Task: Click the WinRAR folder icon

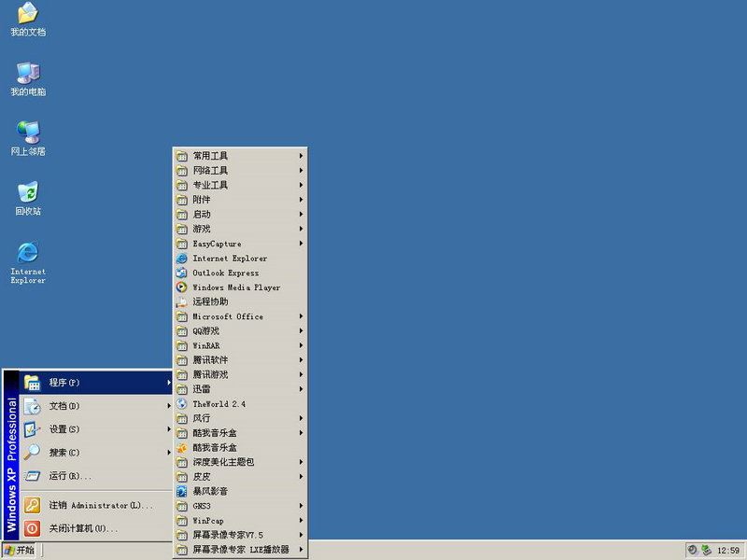Action: point(181,345)
